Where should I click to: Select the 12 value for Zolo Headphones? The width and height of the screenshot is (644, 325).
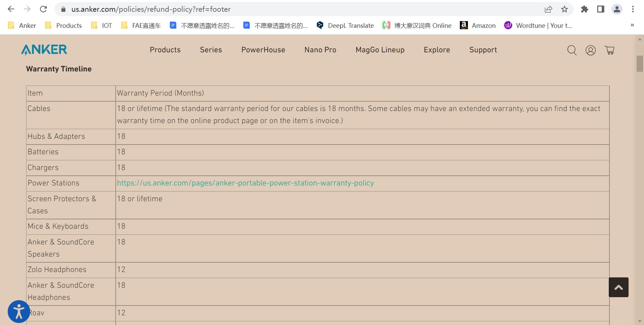pyautogui.click(x=121, y=270)
